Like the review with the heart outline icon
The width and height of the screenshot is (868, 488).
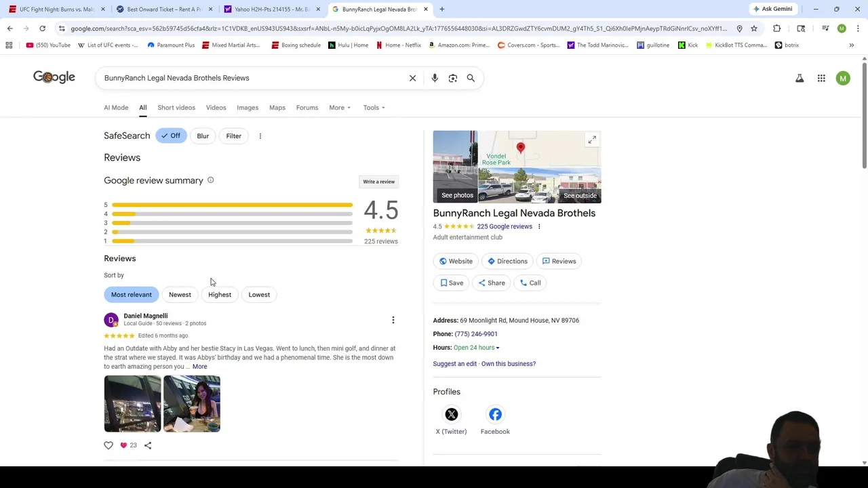pos(108,445)
